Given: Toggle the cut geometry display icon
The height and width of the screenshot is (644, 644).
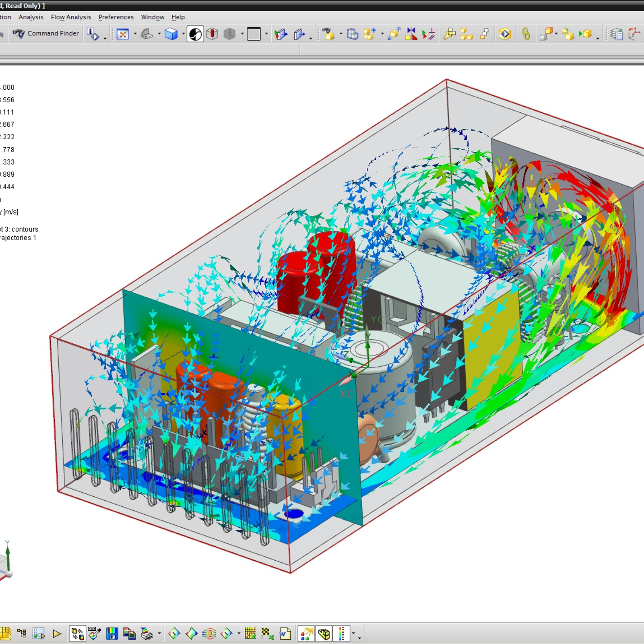Looking at the screenshot, I should point(324,634).
